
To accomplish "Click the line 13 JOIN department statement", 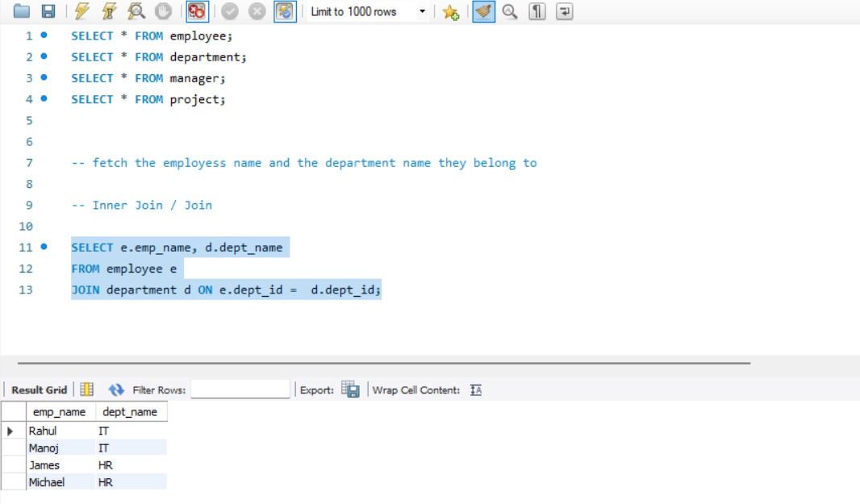I will click(x=226, y=289).
